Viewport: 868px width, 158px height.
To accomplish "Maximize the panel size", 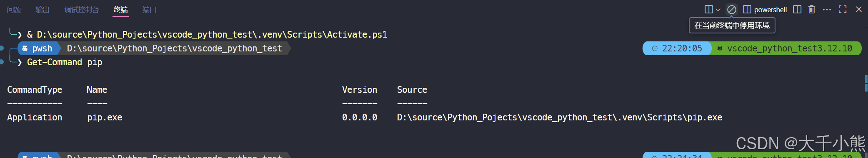I will tap(843, 10).
